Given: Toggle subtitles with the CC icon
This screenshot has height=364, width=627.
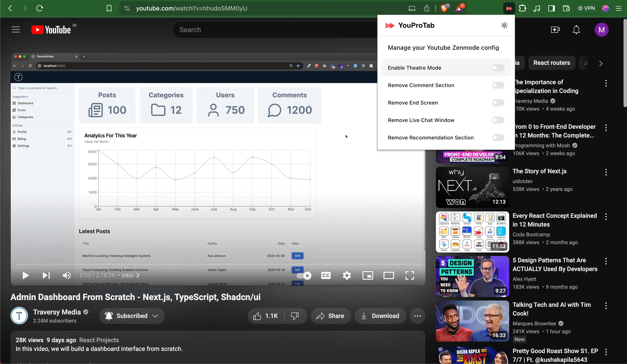Looking at the screenshot, I should click(326, 275).
